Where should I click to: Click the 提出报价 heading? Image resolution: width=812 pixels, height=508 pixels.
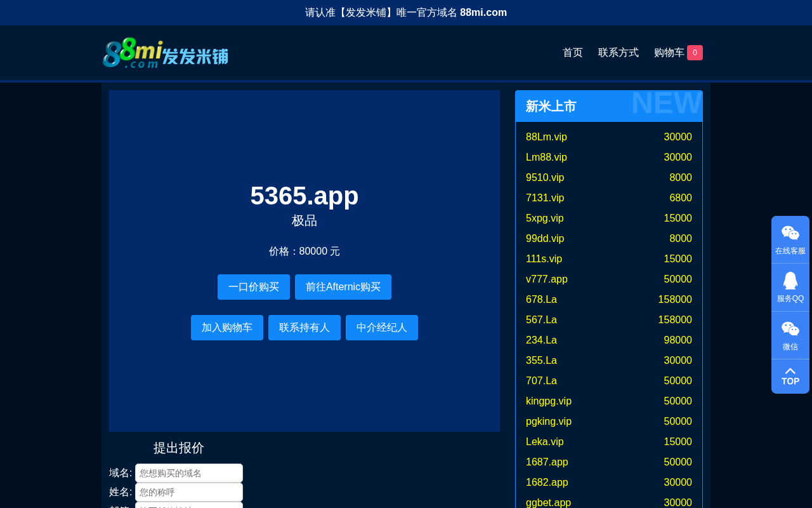[x=179, y=448]
